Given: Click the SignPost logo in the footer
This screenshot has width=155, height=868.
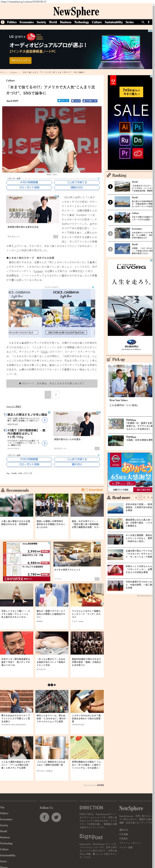Looking at the screenshot, I should pyautogui.click(x=91, y=837).
